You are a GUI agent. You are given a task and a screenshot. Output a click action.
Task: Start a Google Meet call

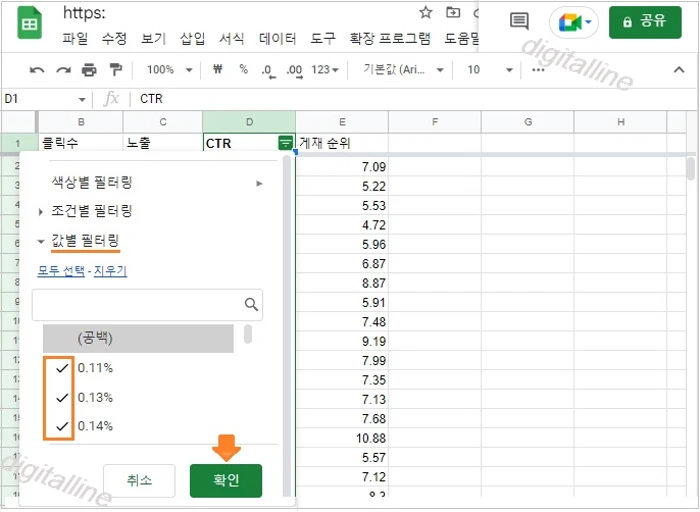point(574,22)
